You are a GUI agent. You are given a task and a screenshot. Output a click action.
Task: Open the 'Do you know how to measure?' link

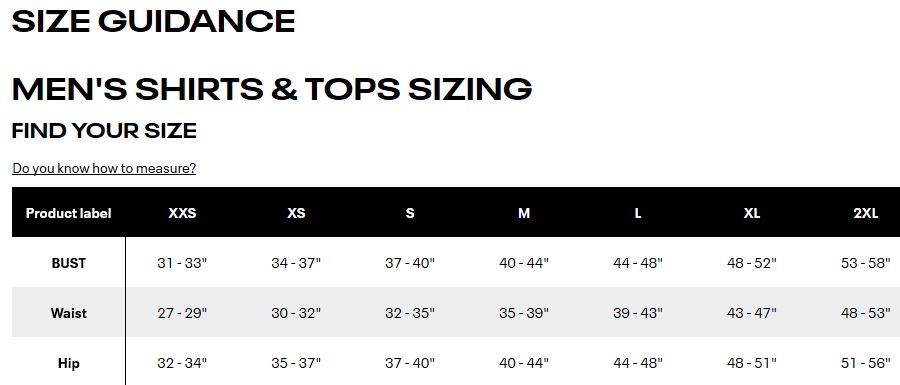(x=104, y=168)
